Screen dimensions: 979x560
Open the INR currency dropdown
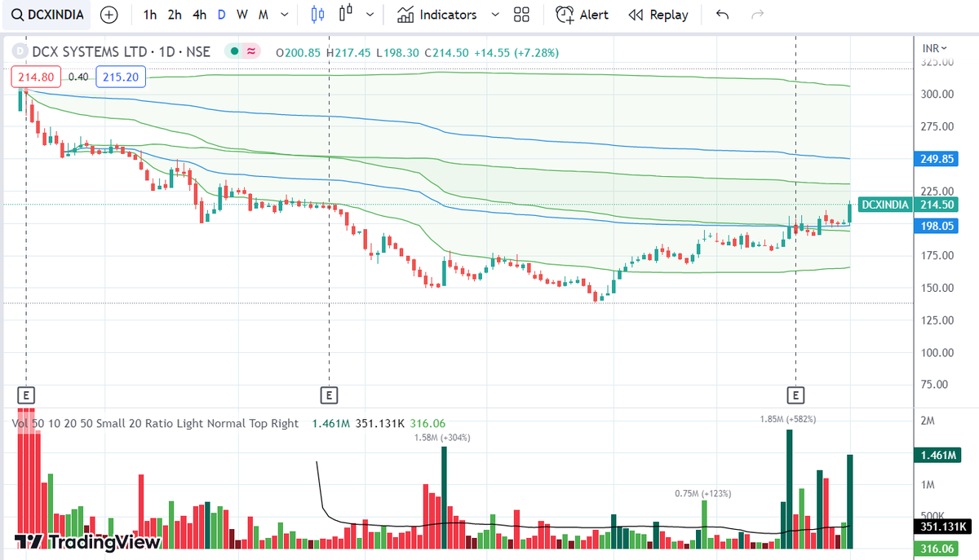tap(935, 48)
